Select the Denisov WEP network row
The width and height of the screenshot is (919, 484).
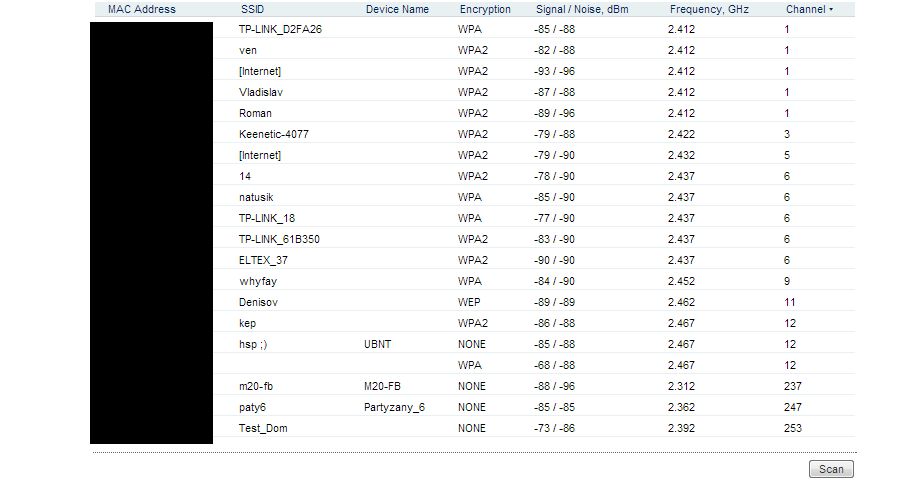coord(259,302)
